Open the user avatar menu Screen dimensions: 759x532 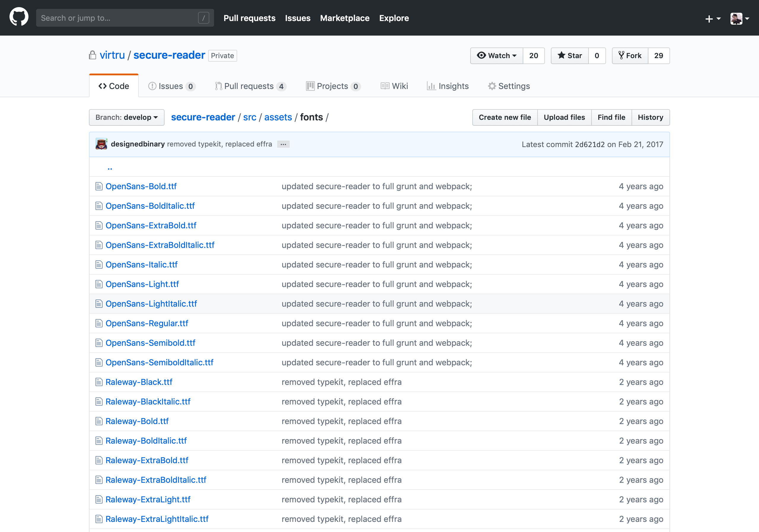pos(739,18)
